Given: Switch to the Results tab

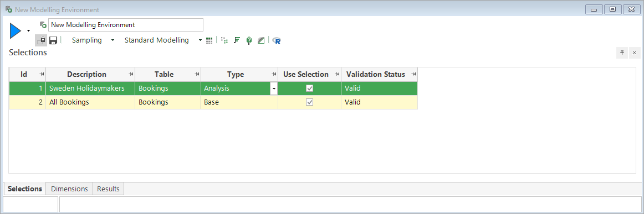Looking at the screenshot, I should tap(109, 189).
